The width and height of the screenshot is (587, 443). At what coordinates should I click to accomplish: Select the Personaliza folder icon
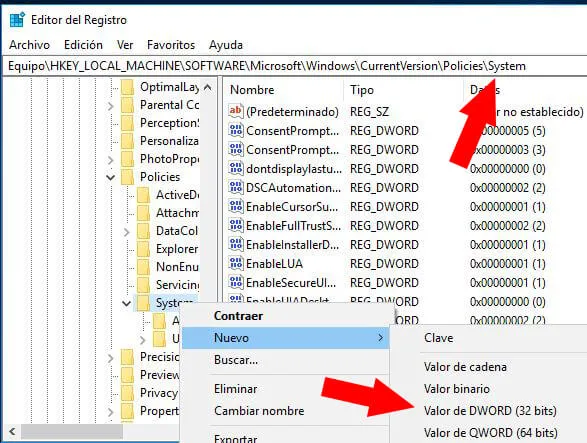coord(128,141)
